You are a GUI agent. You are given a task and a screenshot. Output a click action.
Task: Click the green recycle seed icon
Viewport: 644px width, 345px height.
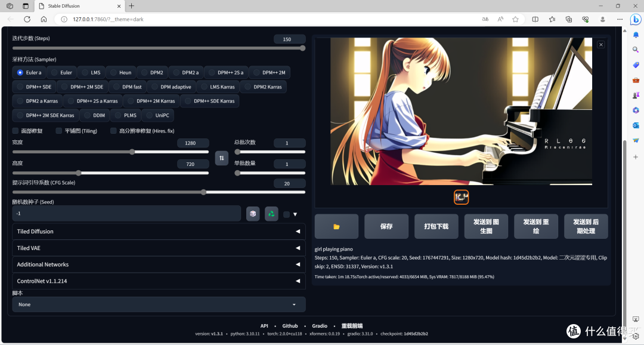[x=271, y=214]
